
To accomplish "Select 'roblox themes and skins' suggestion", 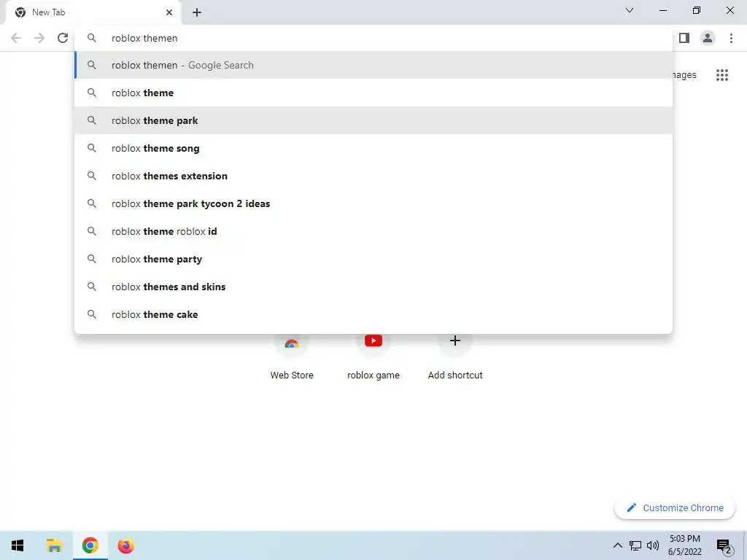I will tap(373, 287).
